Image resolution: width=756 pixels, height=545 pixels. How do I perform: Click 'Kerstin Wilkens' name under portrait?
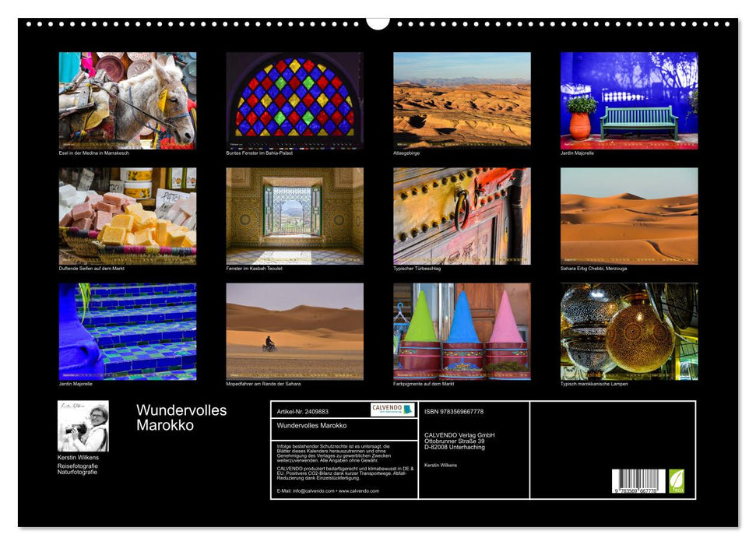coord(78,457)
